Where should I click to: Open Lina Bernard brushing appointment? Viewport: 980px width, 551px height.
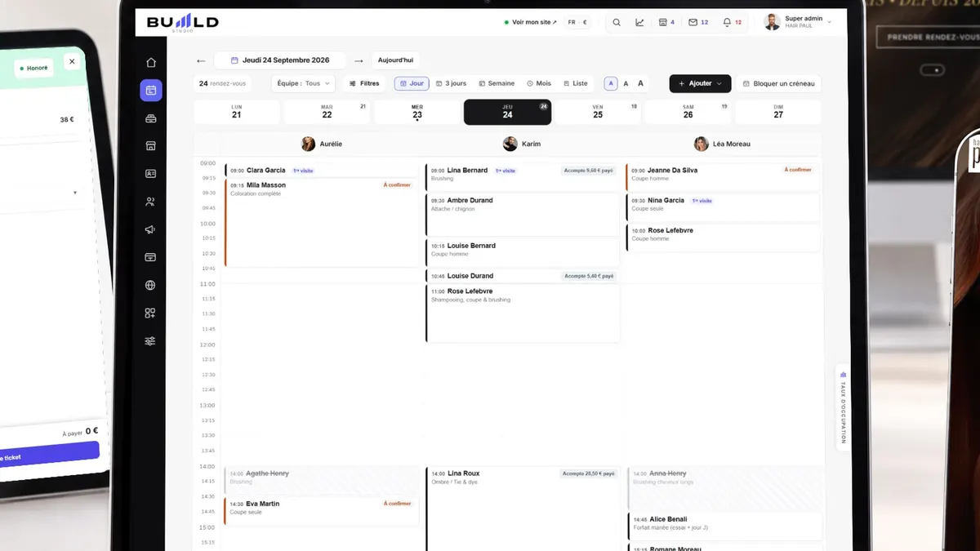coord(522,177)
